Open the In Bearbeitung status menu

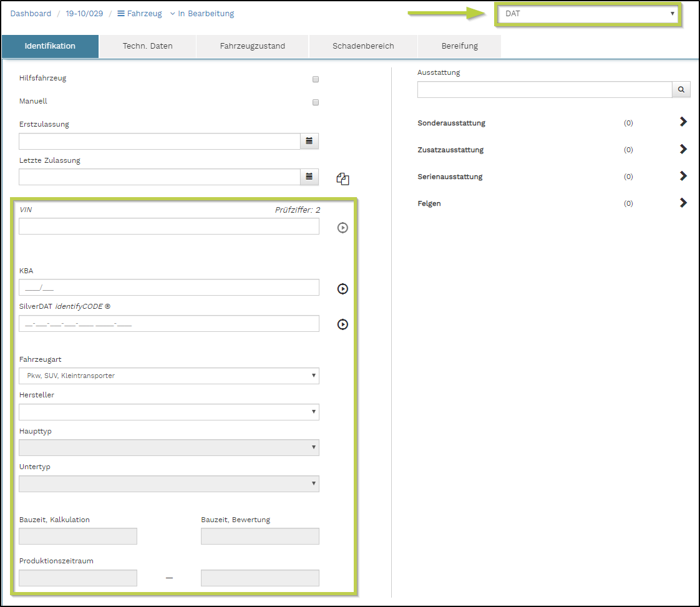pyautogui.click(x=202, y=14)
